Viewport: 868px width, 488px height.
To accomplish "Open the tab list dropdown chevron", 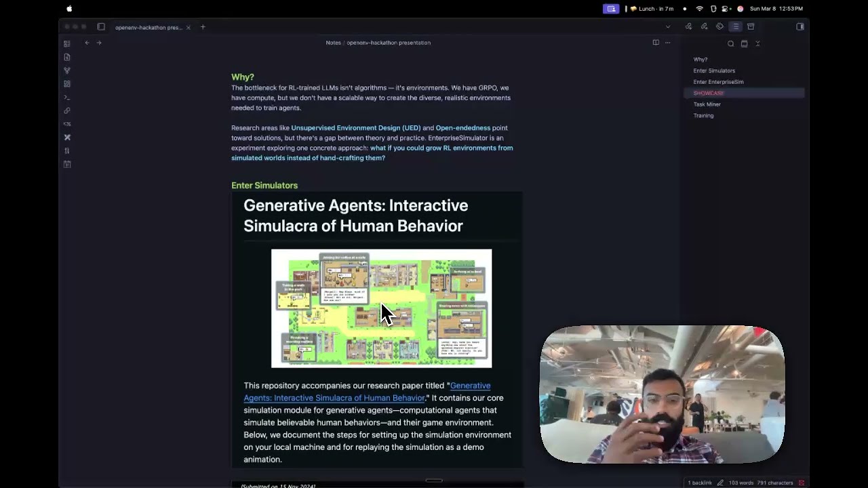I will [x=668, y=27].
